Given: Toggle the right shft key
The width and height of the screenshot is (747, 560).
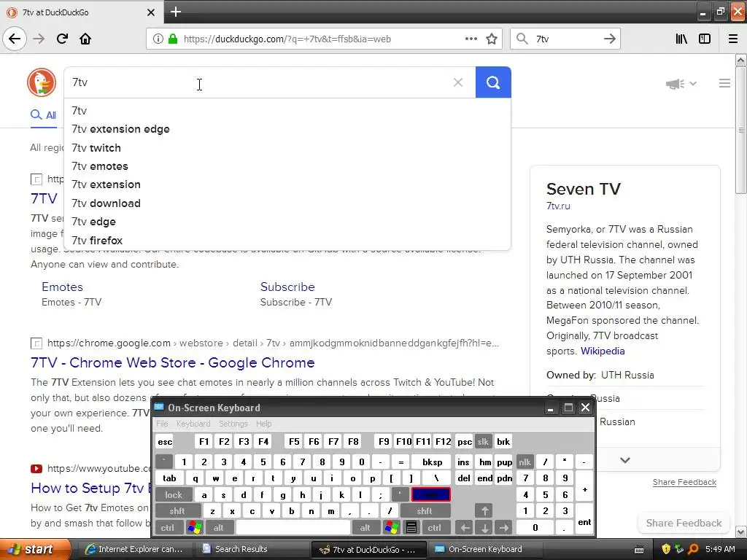Looking at the screenshot, I should tap(425, 511).
